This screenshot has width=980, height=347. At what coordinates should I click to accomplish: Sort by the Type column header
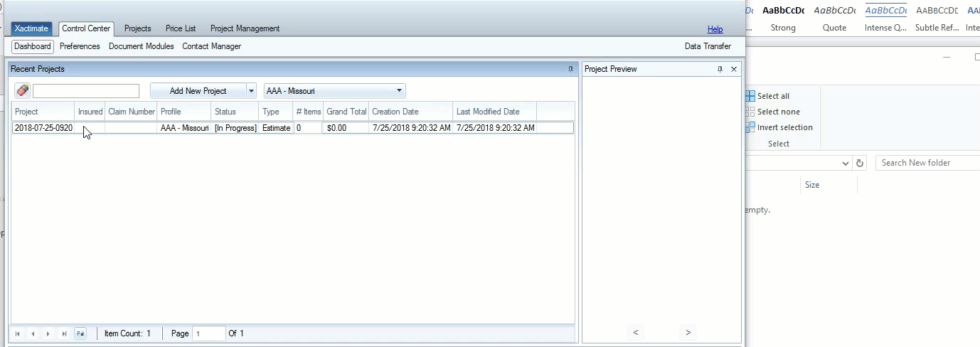coord(276,112)
